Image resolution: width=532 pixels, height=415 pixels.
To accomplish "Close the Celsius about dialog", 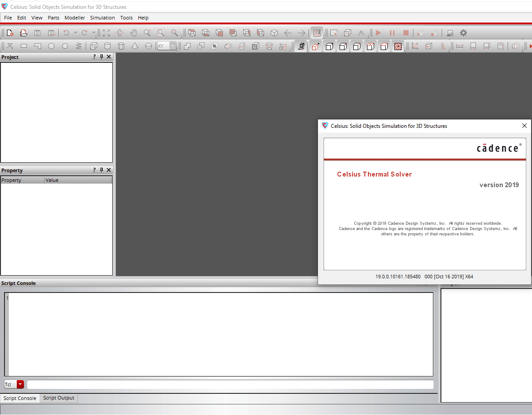I will pos(524,126).
